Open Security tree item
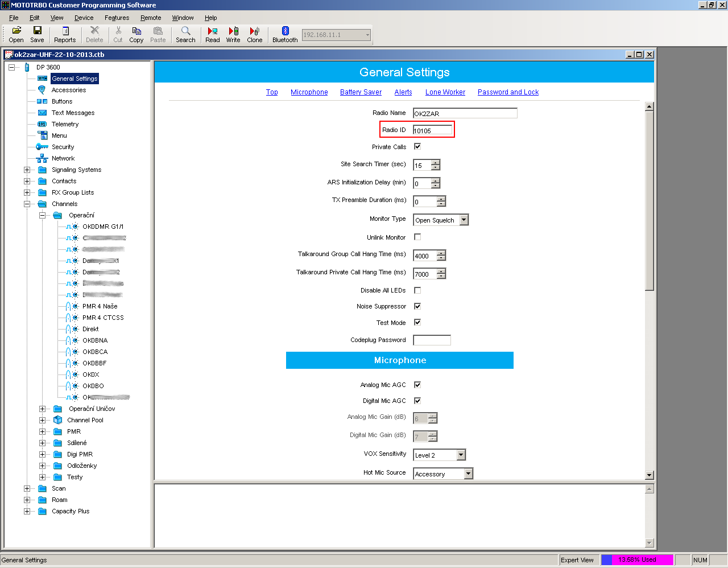The image size is (728, 568). click(x=63, y=147)
